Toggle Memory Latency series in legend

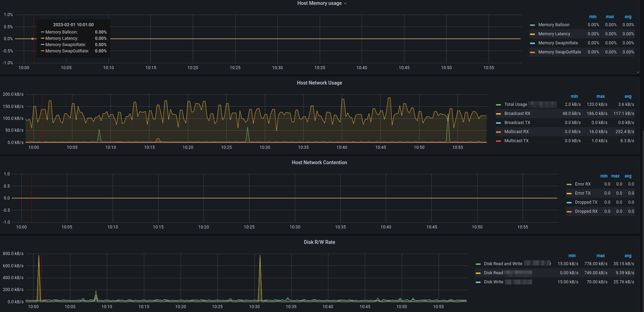coord(554,34)
